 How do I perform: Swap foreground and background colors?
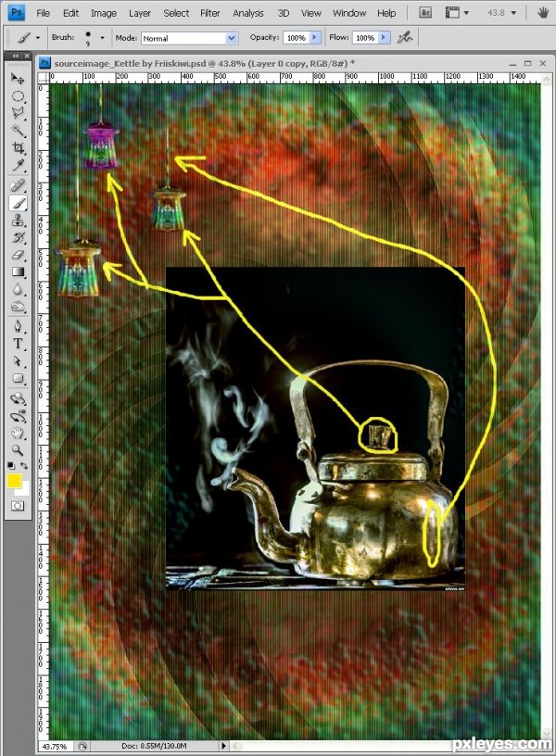[x=23, y=466]
